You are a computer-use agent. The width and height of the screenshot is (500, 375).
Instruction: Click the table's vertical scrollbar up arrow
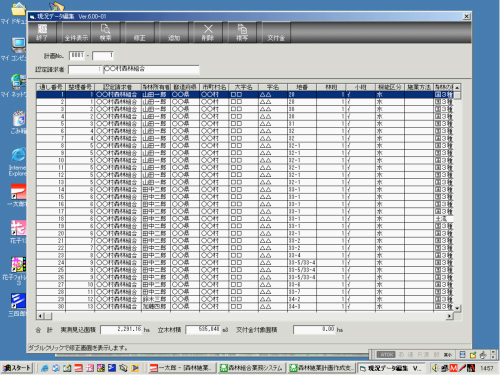(457, 87)
